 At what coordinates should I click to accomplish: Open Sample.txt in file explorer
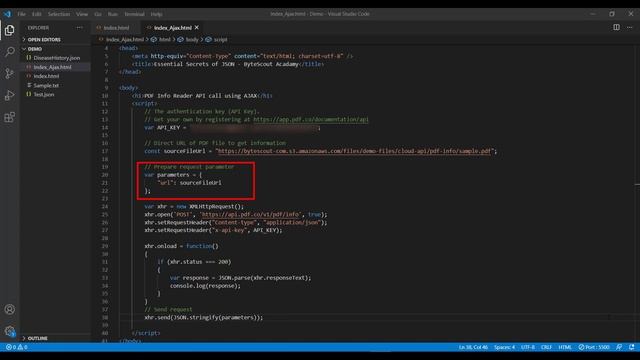click(46, 85)
